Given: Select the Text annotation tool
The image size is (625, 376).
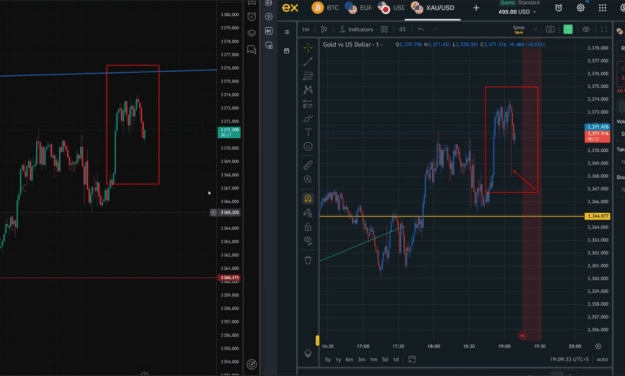Looking at the screenshot, I should pyautogui.click(x=308, y=132).
